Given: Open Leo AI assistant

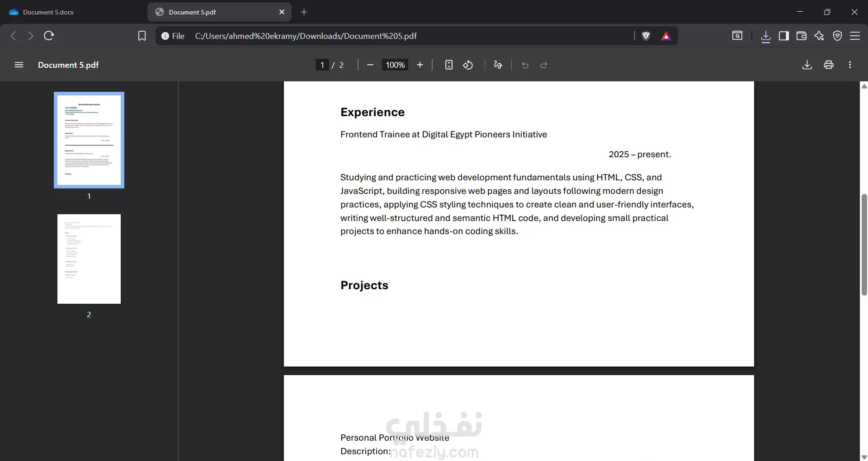Looking at the screenshot, I should (x=819, y=36).
